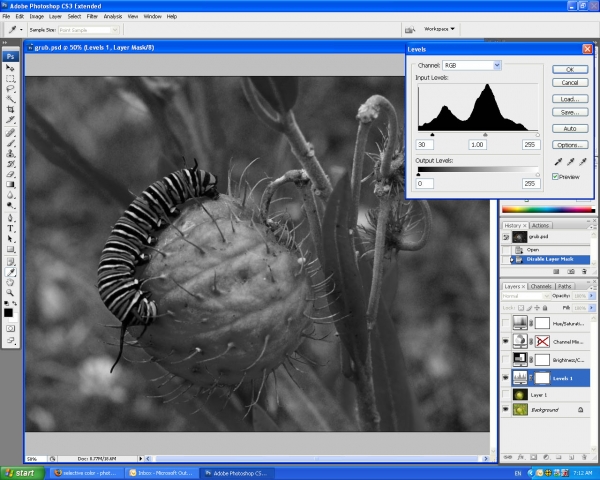Image resolution: width=600 pixels, height=480 pixels.
Task: Hide the Background layer
Action: pos(505,410)
